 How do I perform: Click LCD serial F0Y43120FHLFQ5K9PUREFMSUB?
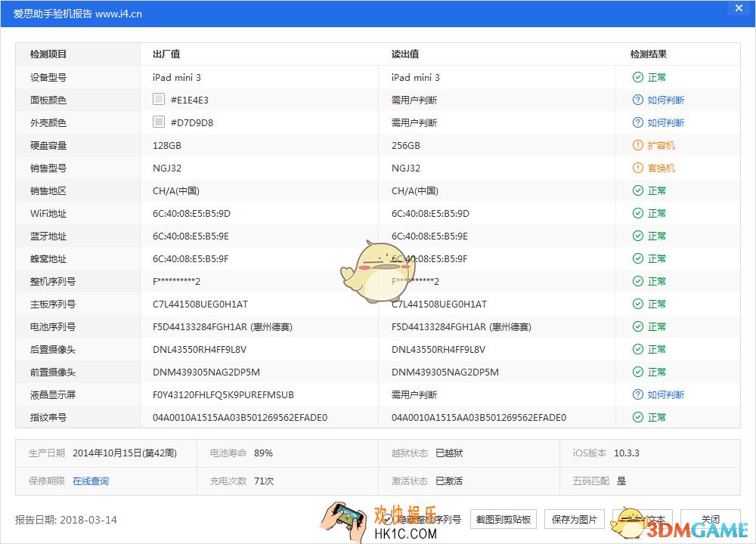223,394
